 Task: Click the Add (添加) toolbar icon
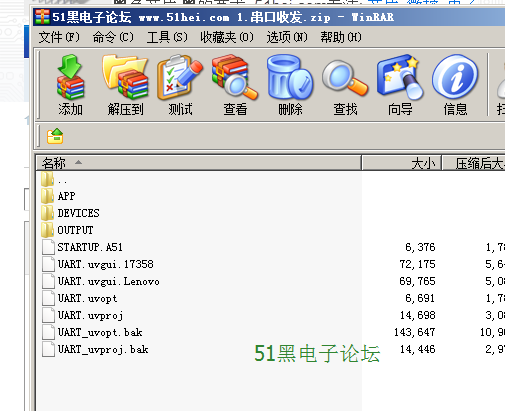coord(70,77)
